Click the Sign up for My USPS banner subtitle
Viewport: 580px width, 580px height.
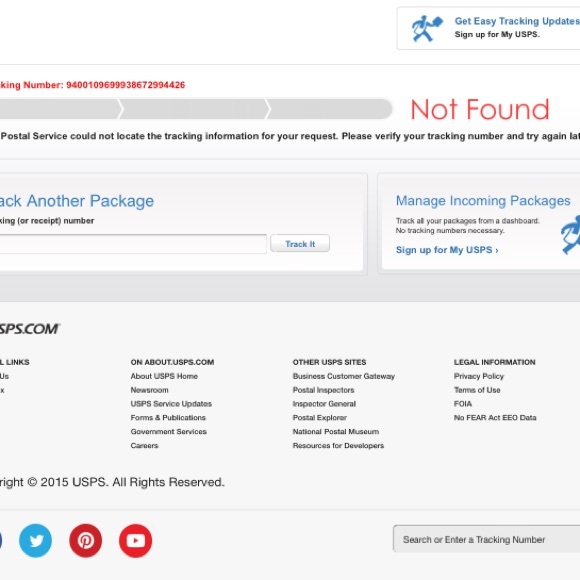pyautogui.click(x=497, y=34)
